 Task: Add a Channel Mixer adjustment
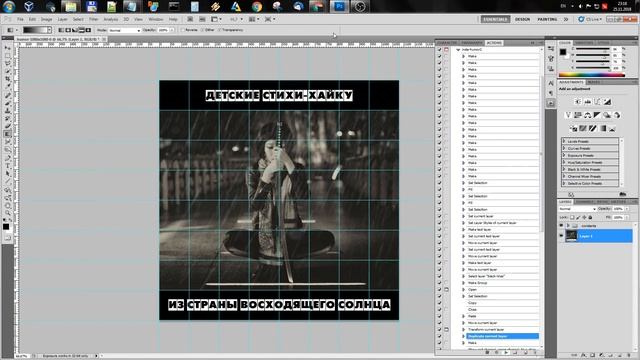617,115
